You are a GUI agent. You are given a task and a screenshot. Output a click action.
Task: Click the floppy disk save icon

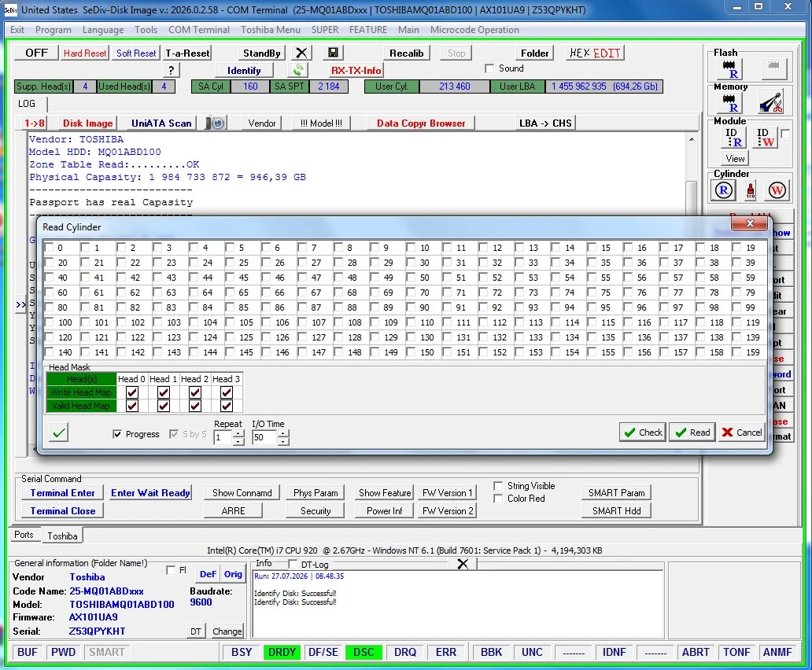(x=333, y=52)
